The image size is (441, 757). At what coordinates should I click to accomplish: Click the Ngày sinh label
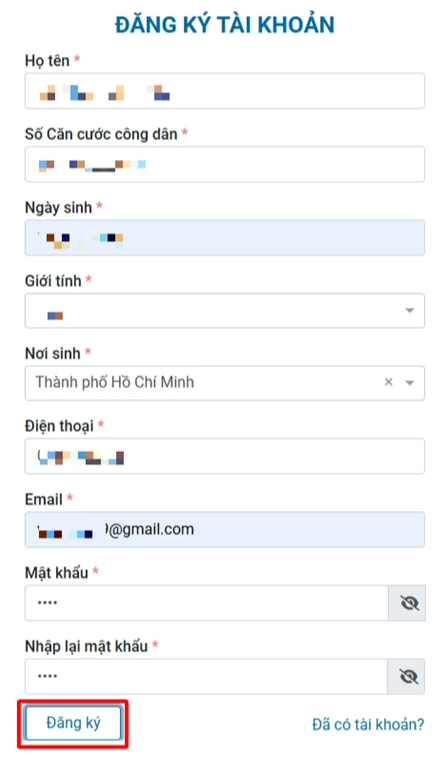point(58,208)
